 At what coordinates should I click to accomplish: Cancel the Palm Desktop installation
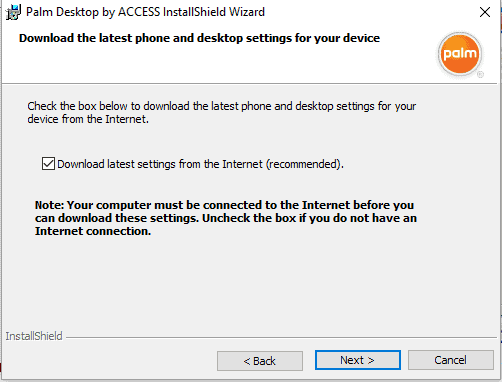[x=451, y=360]
